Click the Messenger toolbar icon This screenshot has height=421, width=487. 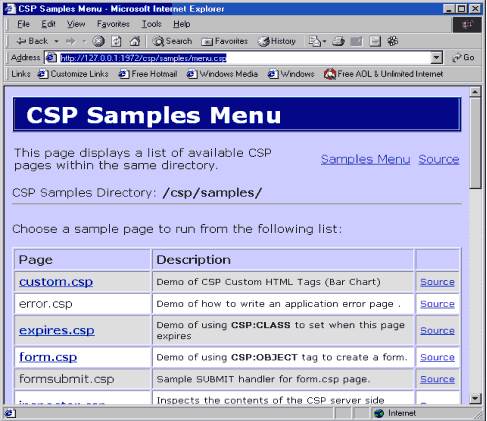393,41
